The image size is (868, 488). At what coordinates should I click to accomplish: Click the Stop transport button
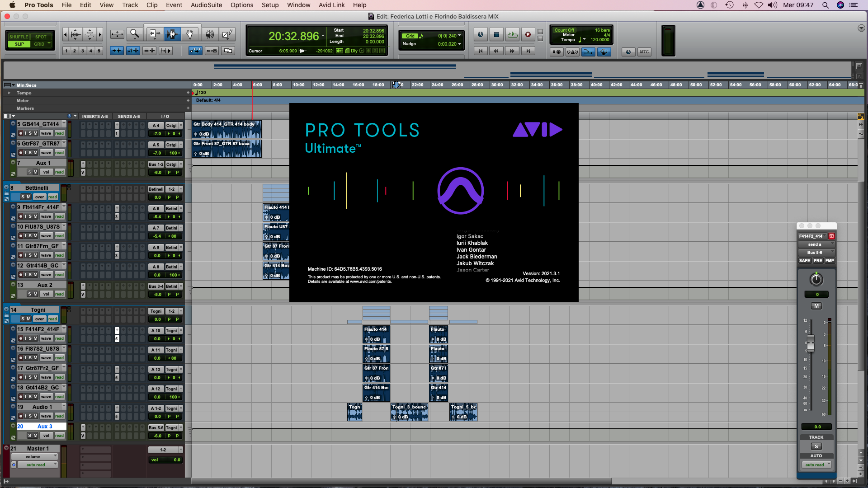(x=496, y=34)
